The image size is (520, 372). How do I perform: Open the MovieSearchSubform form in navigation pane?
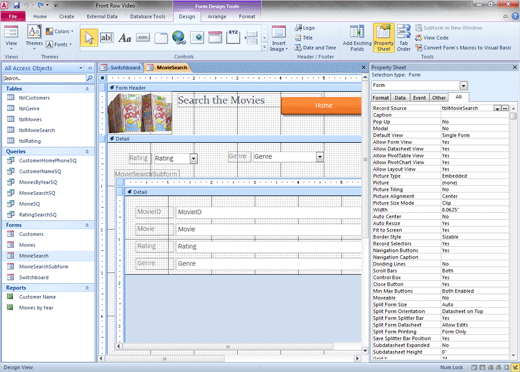pos(43,267)
